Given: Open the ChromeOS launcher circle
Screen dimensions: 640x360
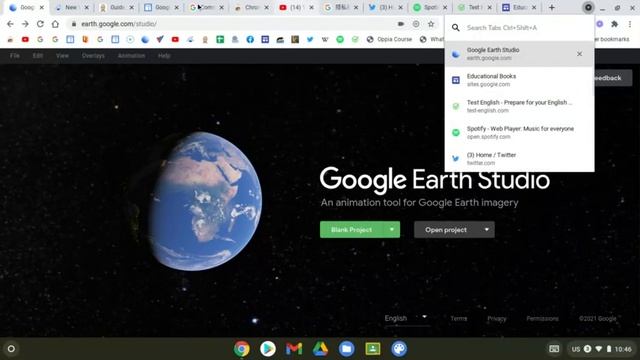Looking at the screenshot, I should pos(11,349).
